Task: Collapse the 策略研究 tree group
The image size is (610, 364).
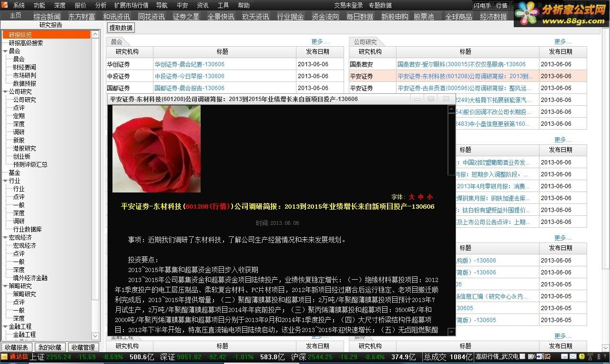Action: coord(5,286)
